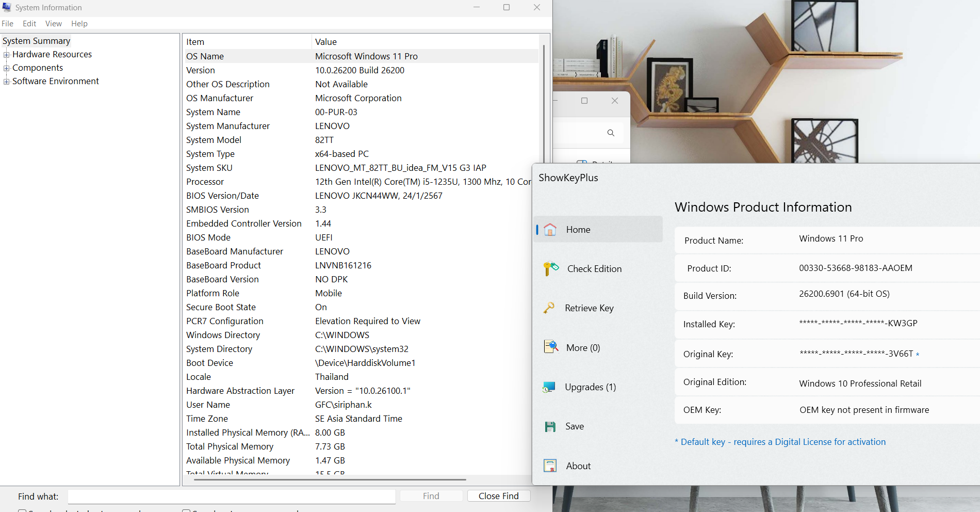Open the About certificate icon
This screenshot has height=512, width=980.
pos(550,466)
